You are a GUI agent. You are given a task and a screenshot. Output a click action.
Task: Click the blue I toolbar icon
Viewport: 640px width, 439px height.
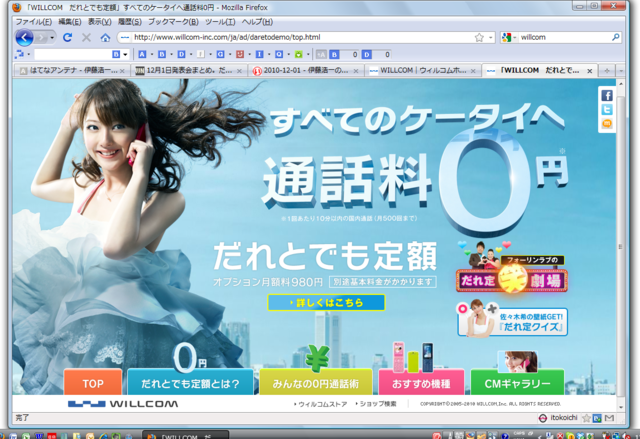pos(260,54)
